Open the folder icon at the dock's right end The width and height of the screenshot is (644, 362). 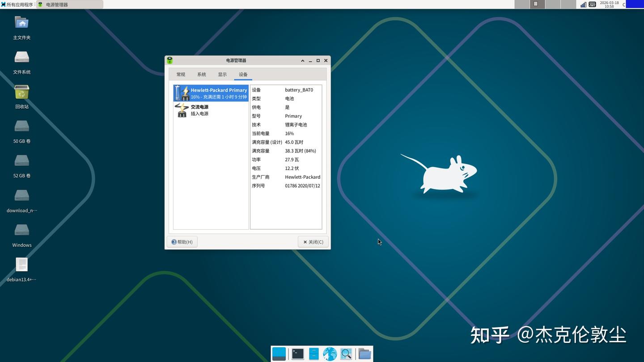pos(365,354)
